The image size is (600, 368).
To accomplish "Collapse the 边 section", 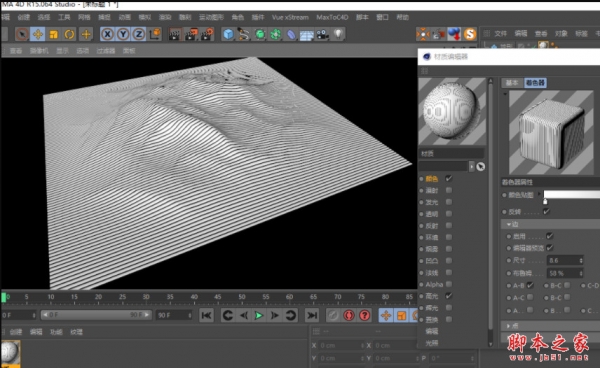I will (x=509, y=224).
